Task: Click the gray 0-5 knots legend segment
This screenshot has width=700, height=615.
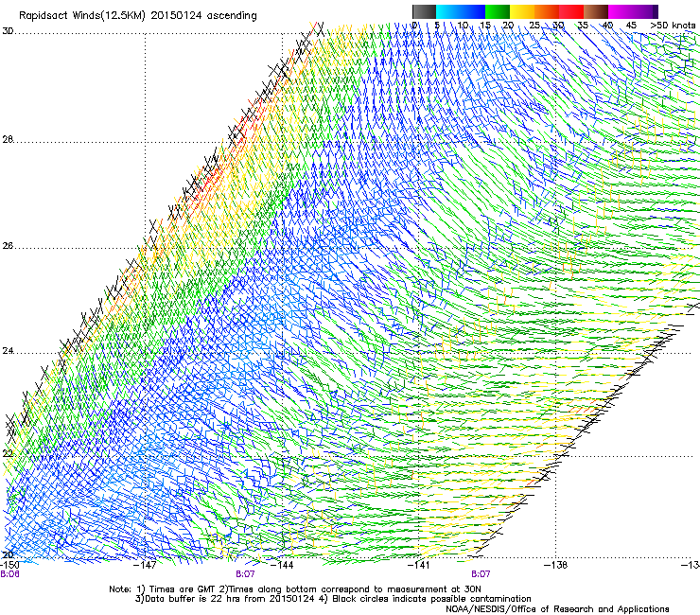Action: (424, 11)
